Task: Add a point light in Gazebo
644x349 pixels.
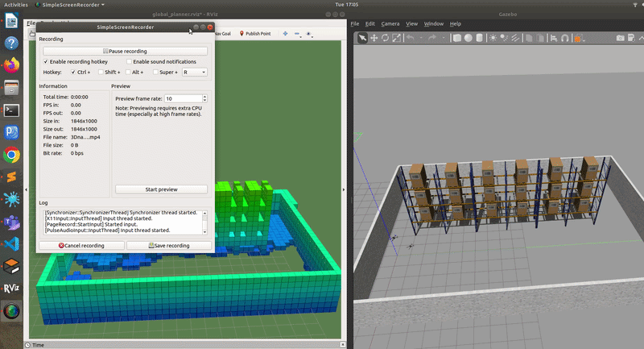Action: pos(493,38)
